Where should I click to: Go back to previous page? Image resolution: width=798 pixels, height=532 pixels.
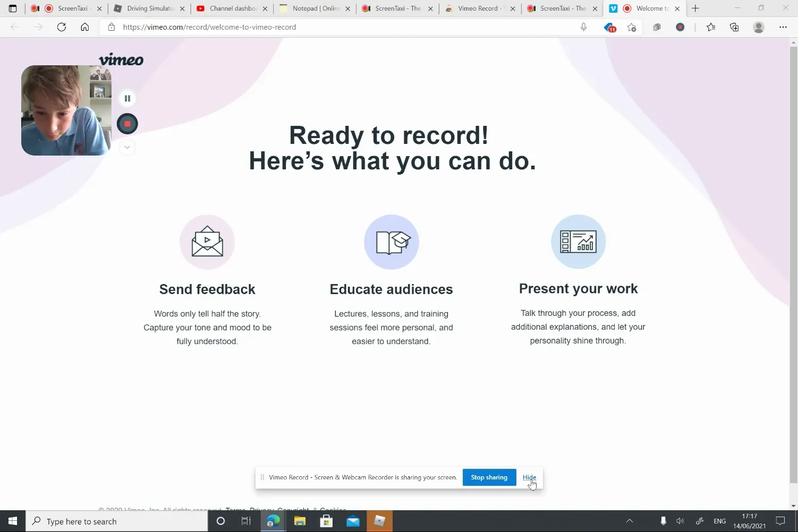[x=15, y=27]
